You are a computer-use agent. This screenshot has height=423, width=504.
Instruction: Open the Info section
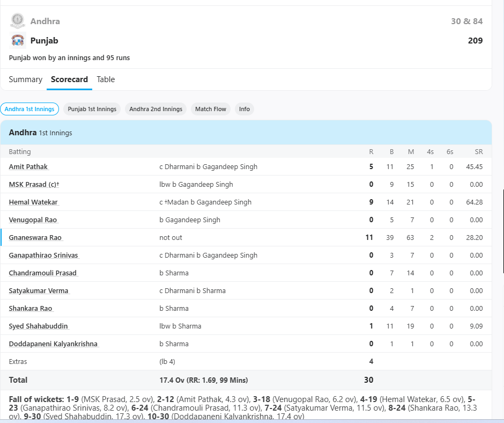(244, 109)
